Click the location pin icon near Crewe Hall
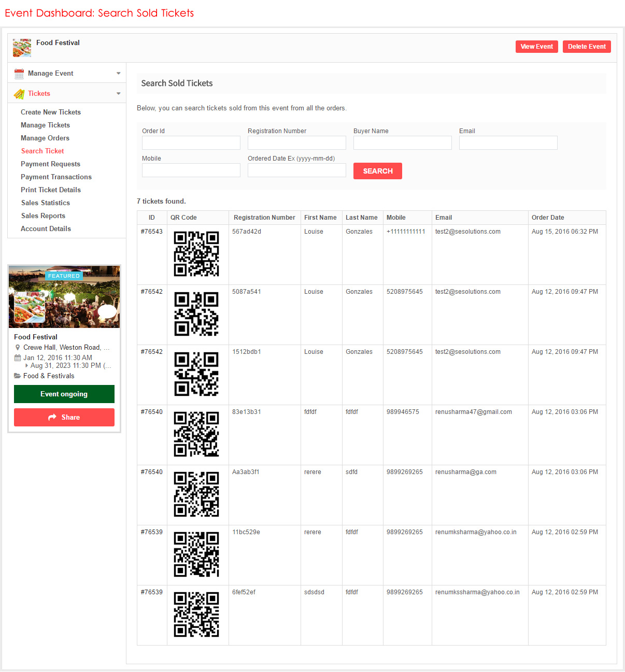 coord(18,348)
